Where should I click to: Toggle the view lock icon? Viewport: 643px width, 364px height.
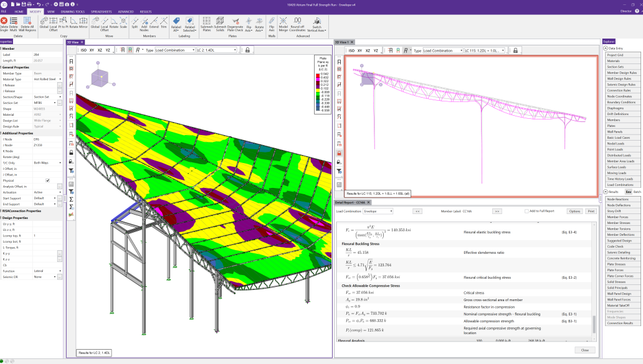pos(247,50)
